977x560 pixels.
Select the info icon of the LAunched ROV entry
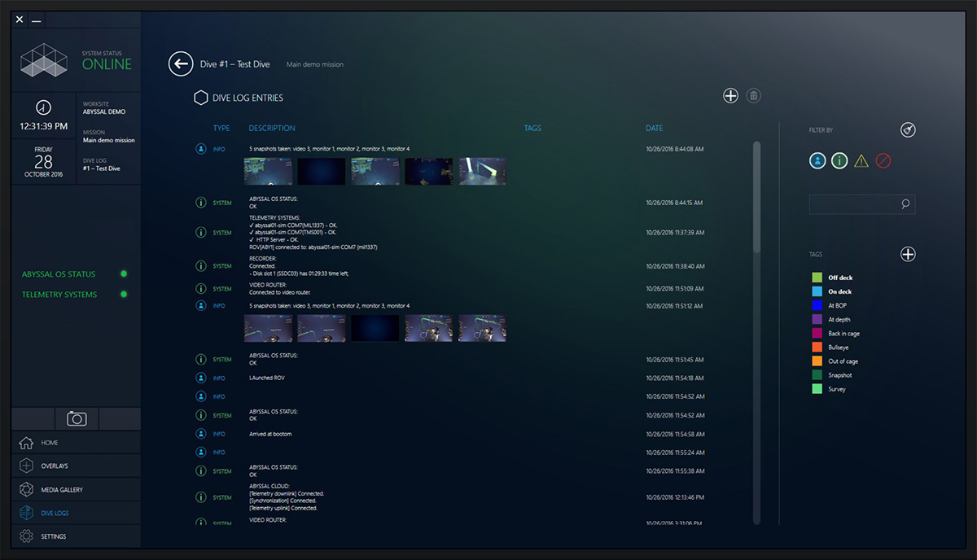200,378
